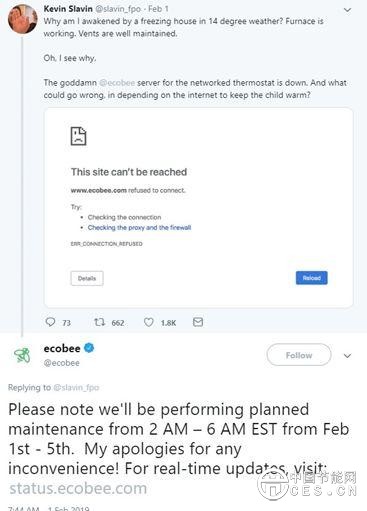Open the embedded error screenshot image

pos(199,208)
